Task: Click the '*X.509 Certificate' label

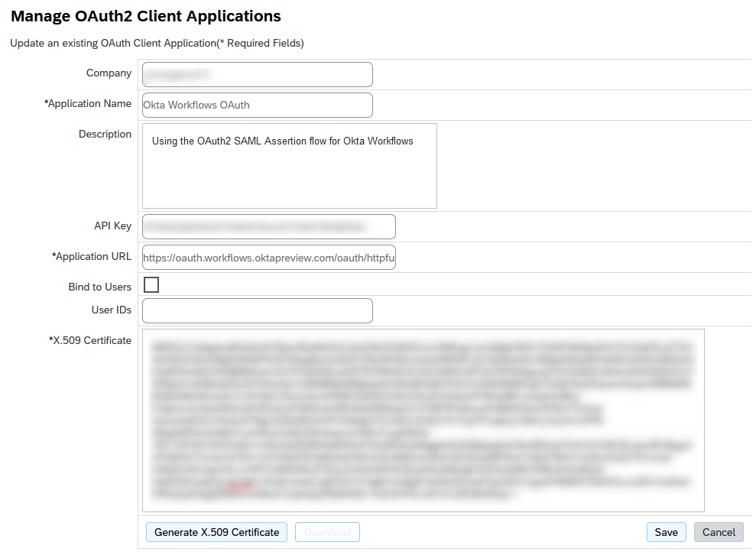Action: click(x=89, y=340)
